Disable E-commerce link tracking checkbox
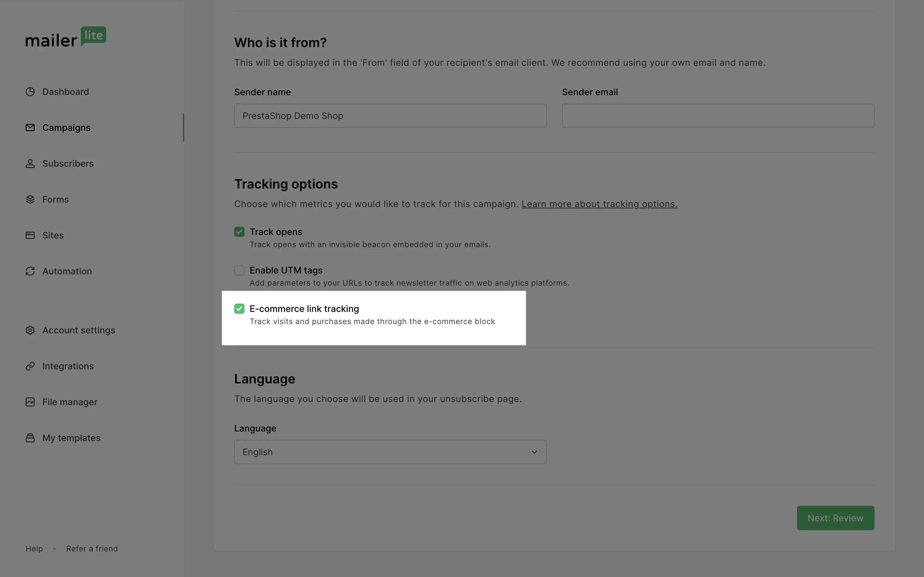The image size is (924, 577). (x=239, y=309)
